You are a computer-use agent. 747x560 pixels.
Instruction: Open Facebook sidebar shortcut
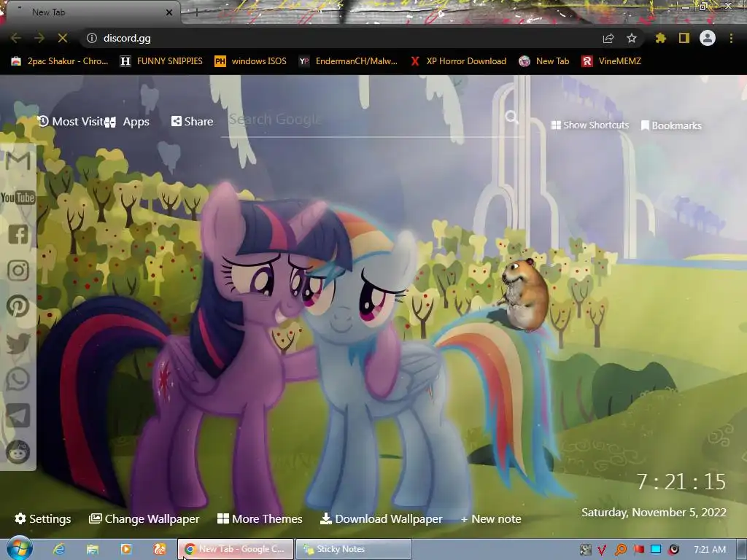click(18, 234)
